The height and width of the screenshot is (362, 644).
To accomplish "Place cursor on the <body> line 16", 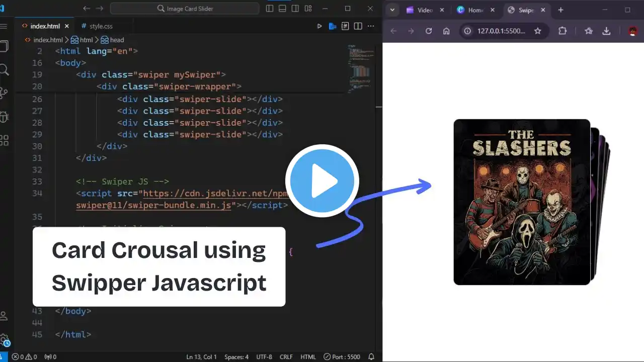I will (x=70, y=63).
